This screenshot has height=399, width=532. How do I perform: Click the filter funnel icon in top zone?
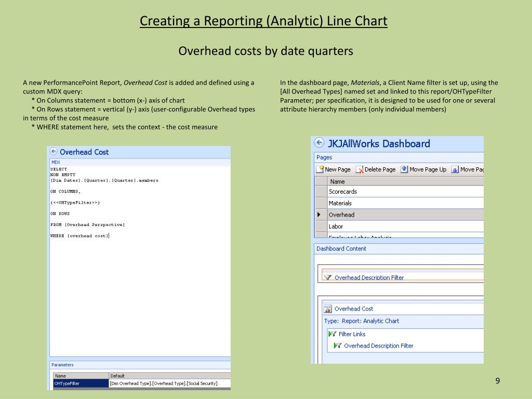pyautogui.click(x=327, y=277)
